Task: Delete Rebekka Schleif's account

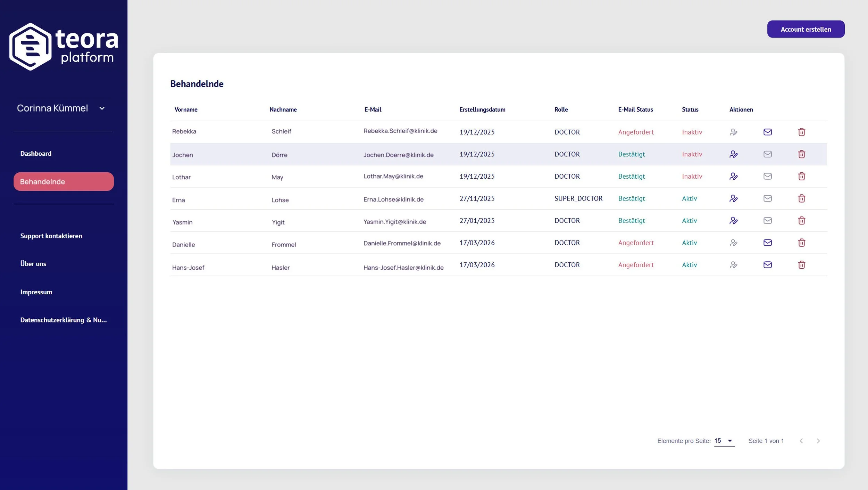Action: (801, 132)
